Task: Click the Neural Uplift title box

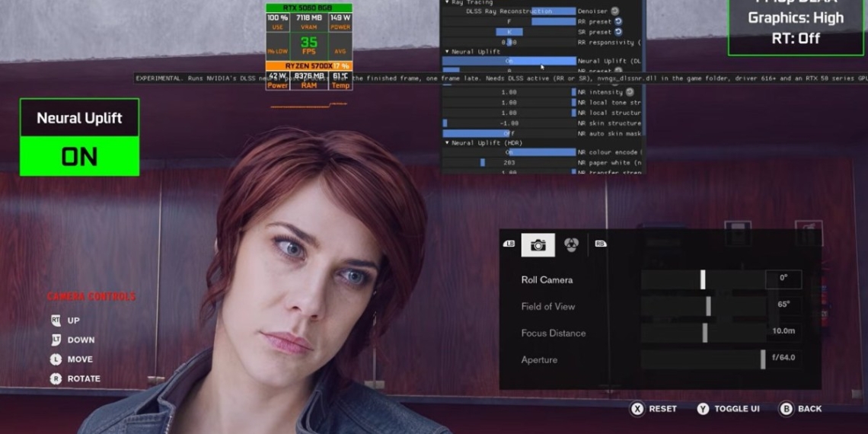Action: pyautogui.click(x=80, y=118)
